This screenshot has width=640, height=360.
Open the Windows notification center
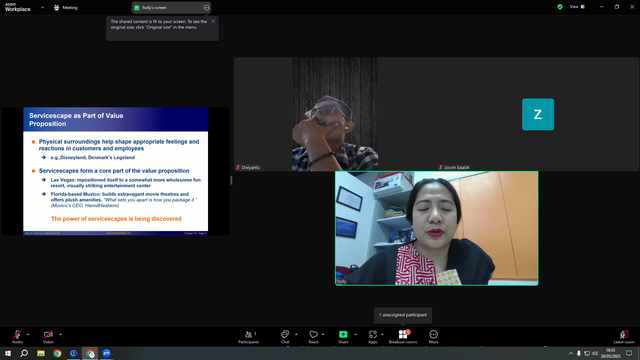pos(629,353)
